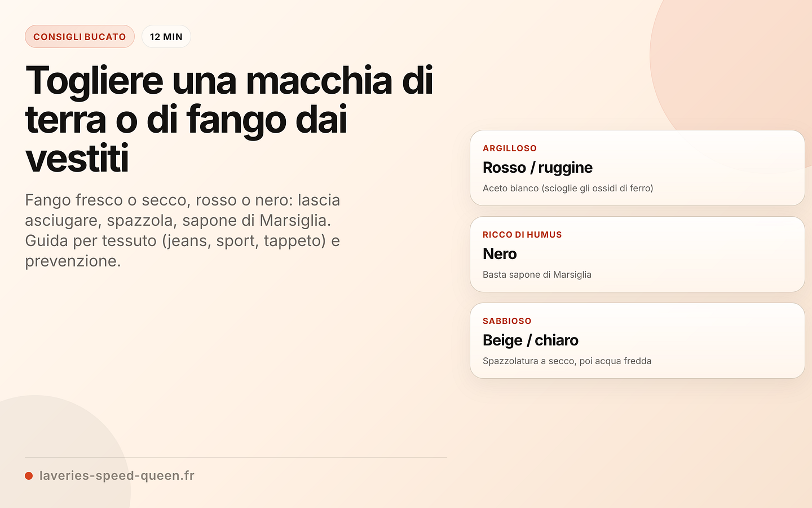
Task: Click the red dot beside laveries-speed-queen.fr
Action: click(x=29, y=476)
